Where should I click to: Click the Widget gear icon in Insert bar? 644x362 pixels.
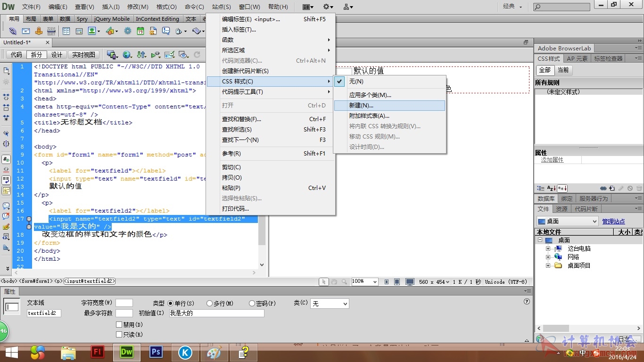point(128,31)
